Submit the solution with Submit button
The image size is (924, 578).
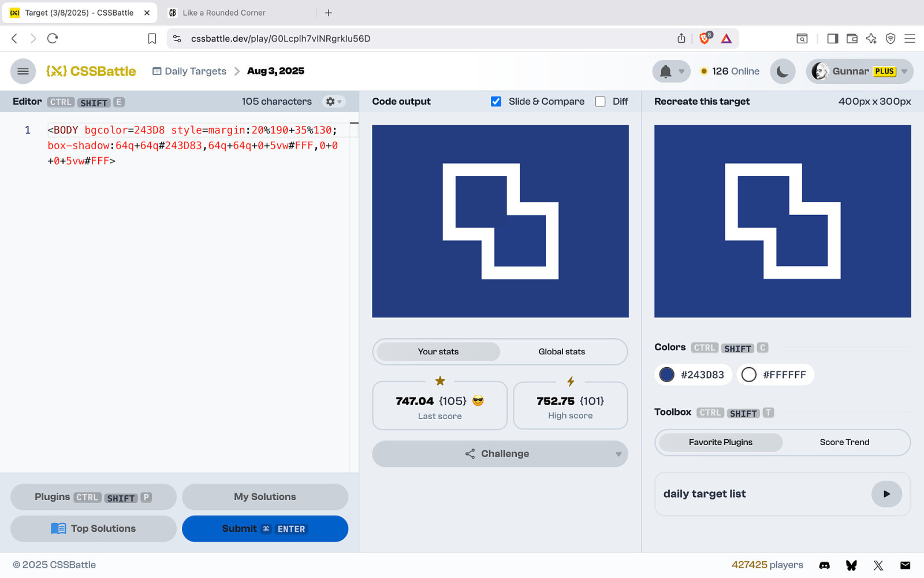click(265, 529)
